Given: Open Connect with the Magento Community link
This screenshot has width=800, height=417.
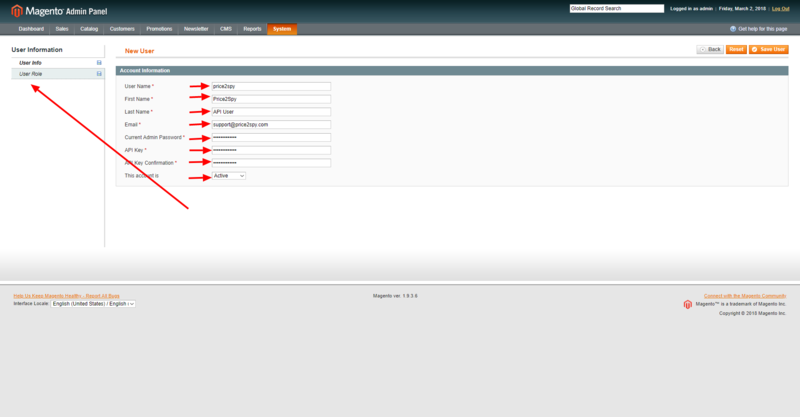Looking at the screenshot, I should (x=745, y=296).
